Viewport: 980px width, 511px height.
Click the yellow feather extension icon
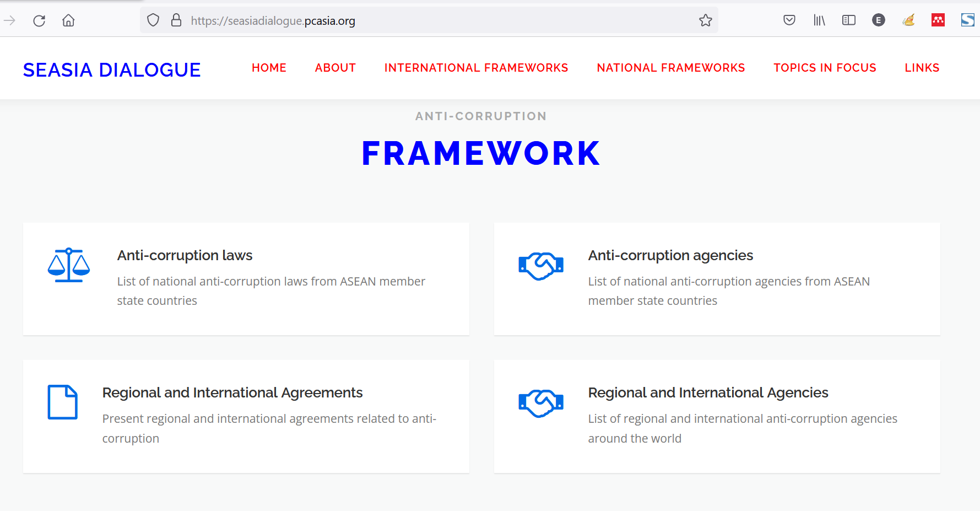point(908,20)
